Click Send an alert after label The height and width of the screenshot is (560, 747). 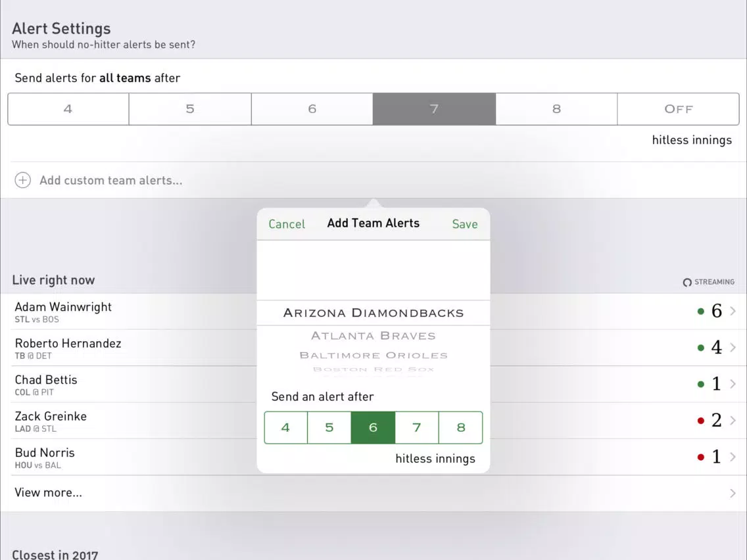point(322,397)
